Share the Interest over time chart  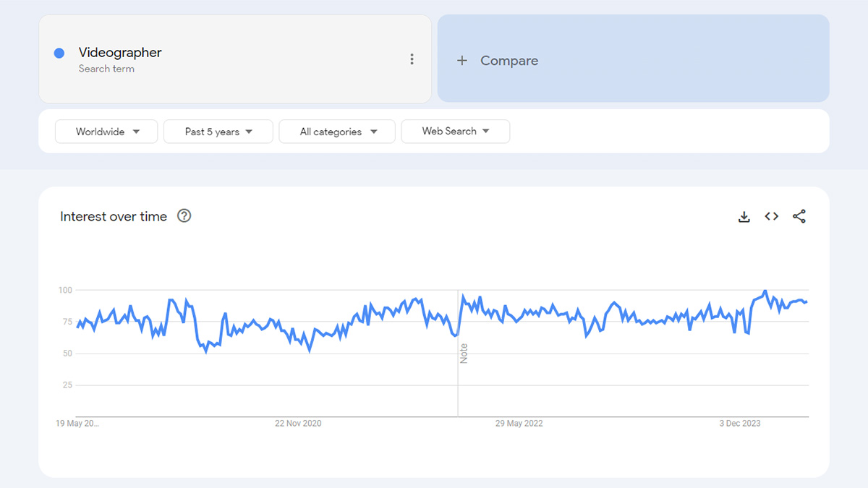pos(799,216)
